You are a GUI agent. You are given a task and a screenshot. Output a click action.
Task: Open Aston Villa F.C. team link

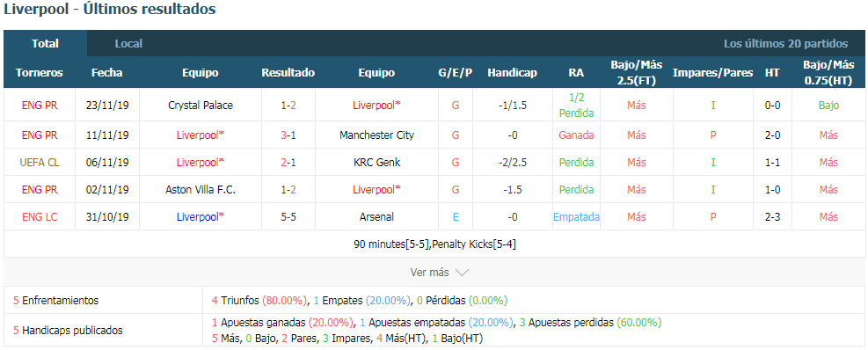pyautogui.click(x=201, y=189)
